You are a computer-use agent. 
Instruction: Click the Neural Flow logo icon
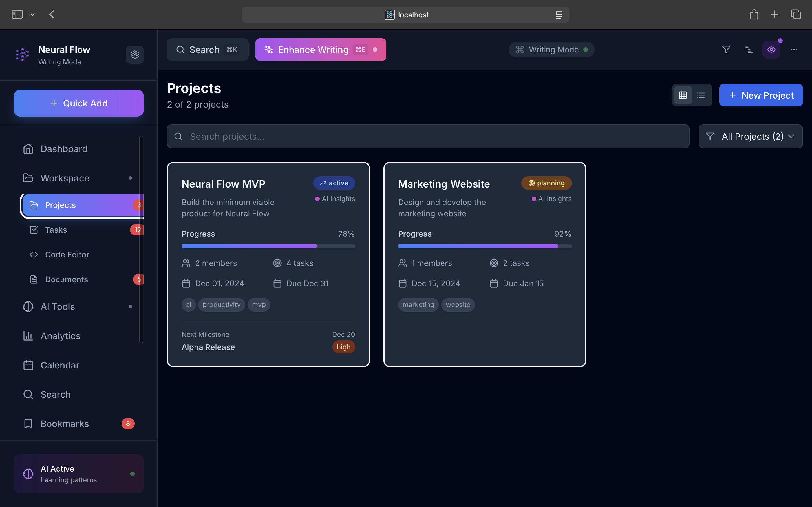[x=23, y=55]
